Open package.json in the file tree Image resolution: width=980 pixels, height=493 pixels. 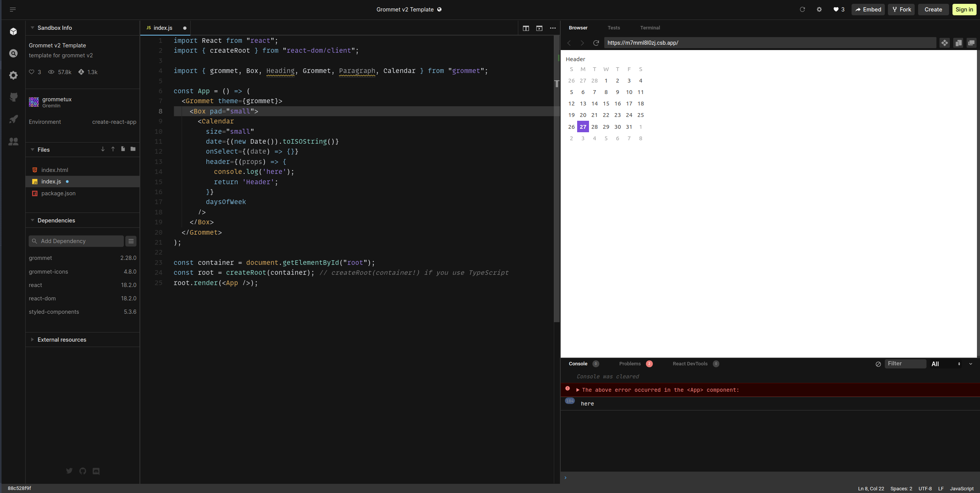tap(83, 193)
